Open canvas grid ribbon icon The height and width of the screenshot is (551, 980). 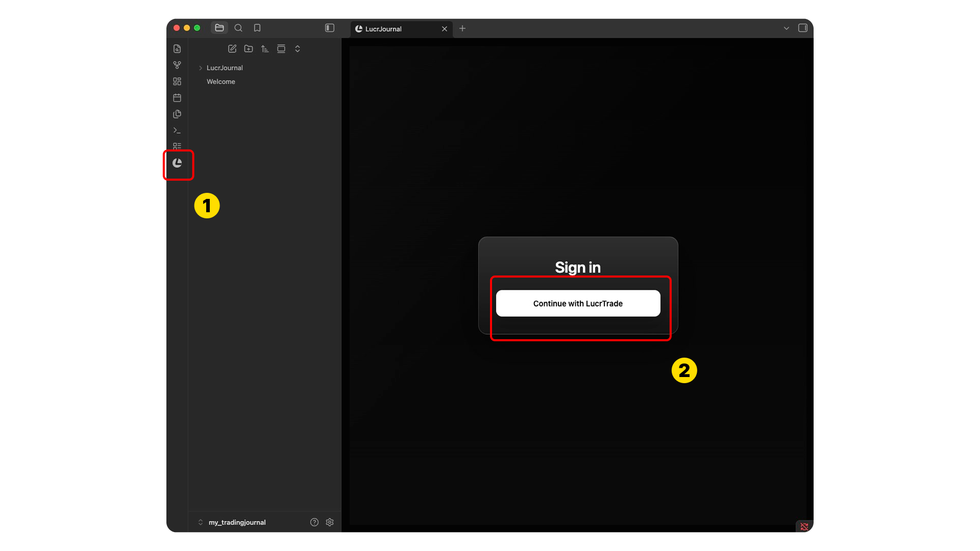click(177, 82)
